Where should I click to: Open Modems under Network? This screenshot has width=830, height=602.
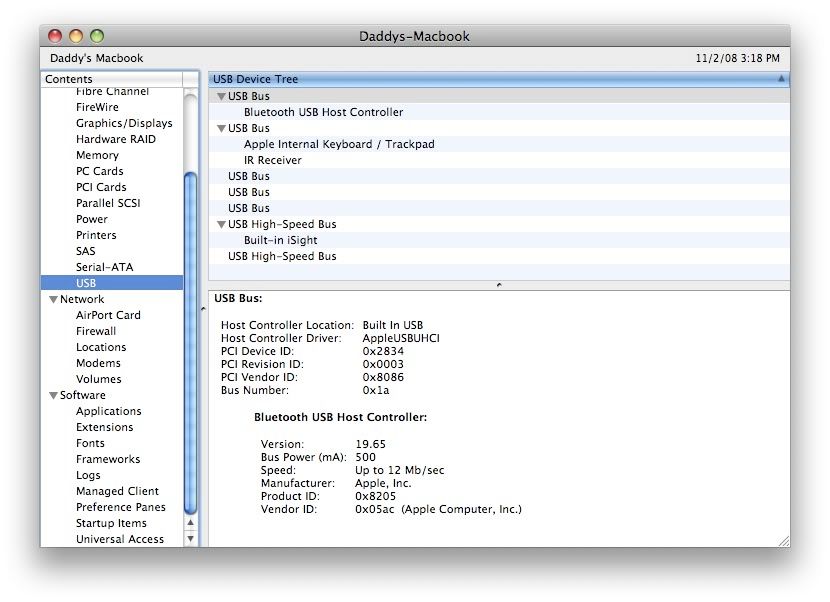pyautogui.click(x=98, y=363)
